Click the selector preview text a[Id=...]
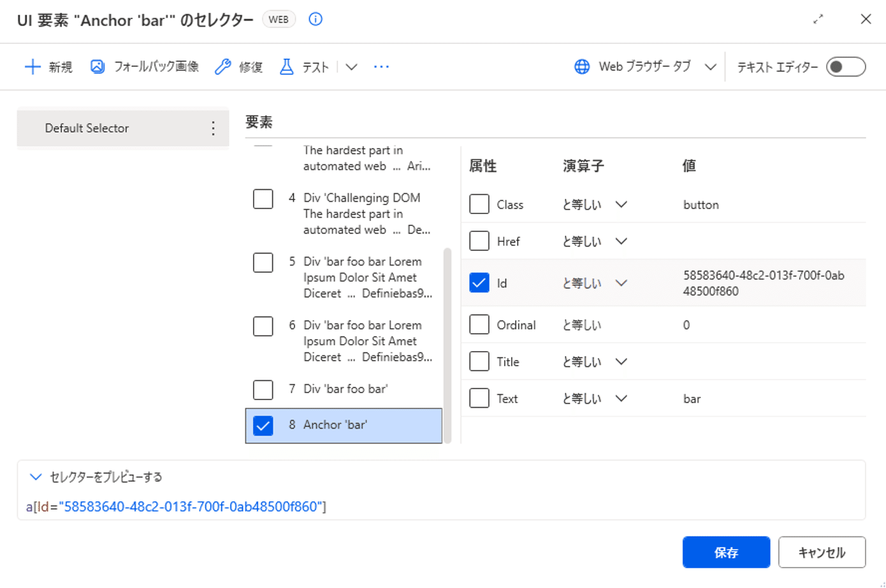 point(176,506)
